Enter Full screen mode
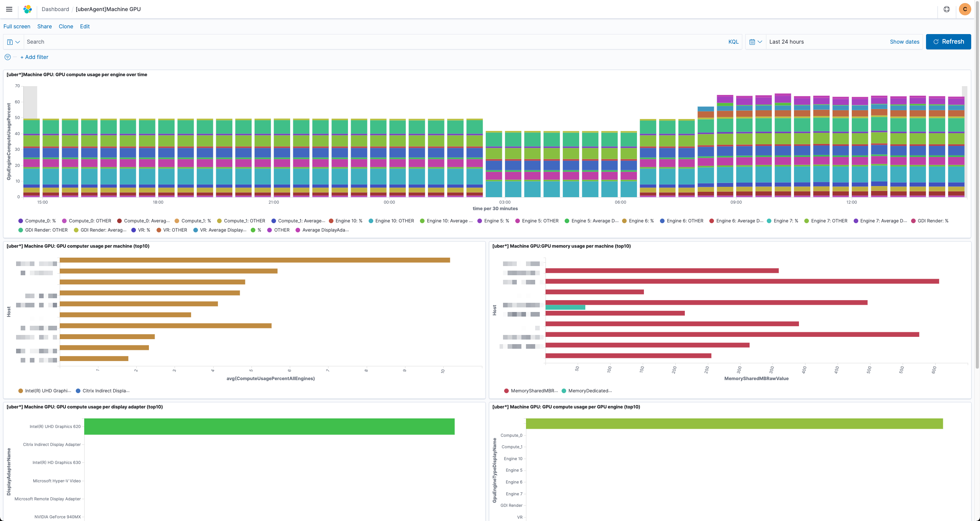 17,26
